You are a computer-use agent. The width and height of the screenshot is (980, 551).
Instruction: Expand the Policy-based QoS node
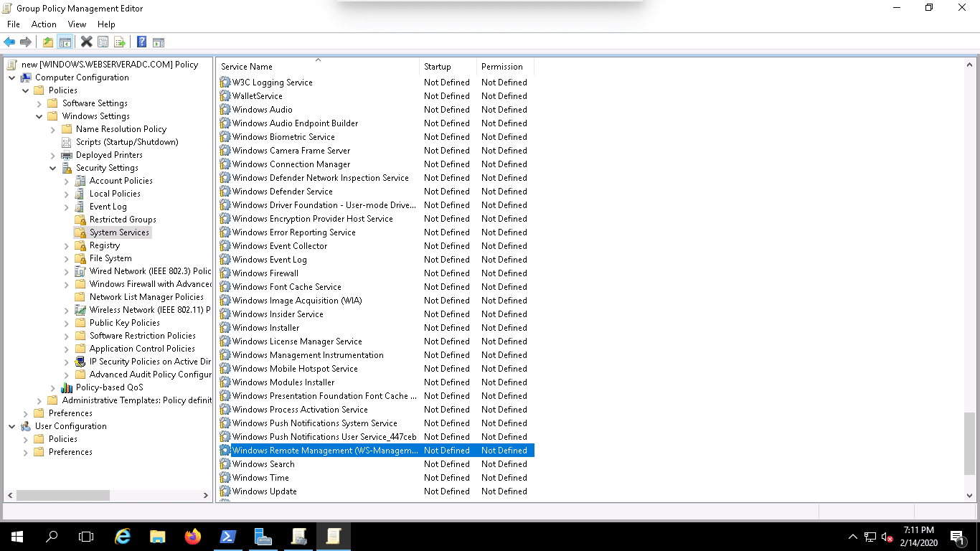click(53, 387)
